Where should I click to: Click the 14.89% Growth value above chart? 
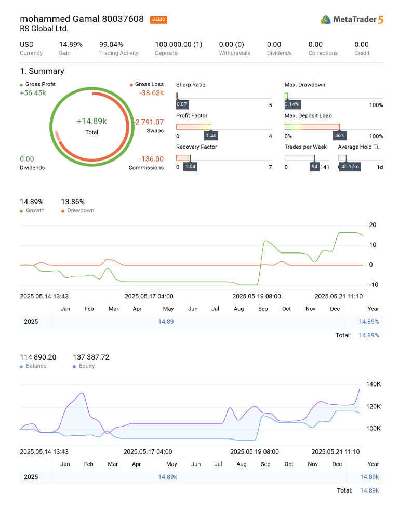coord(32,202)
